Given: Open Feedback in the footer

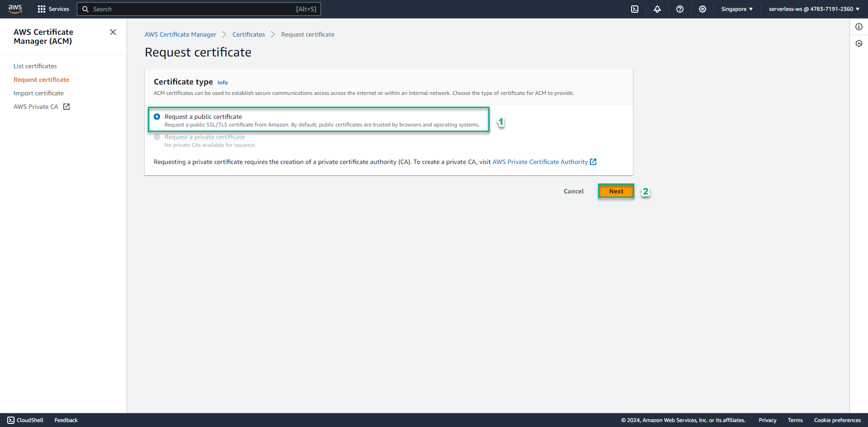Looking at the screenshot, I should [x=66, y=420].
